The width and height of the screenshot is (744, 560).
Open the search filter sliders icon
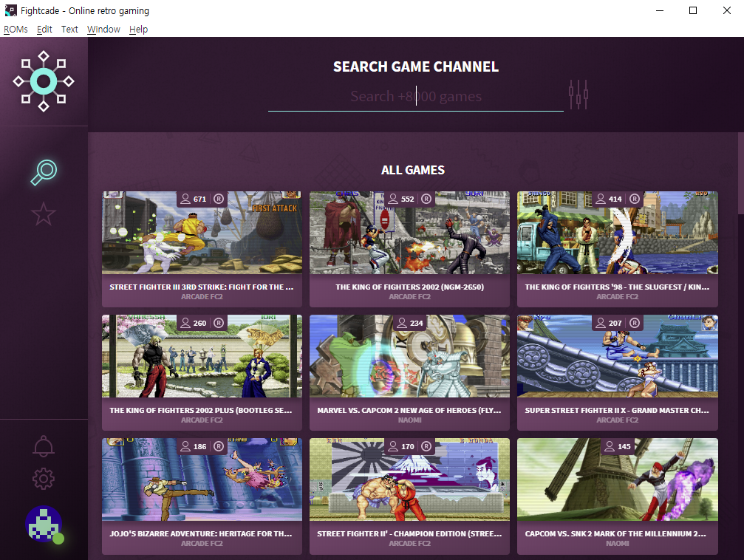click(x=579, y=95)
